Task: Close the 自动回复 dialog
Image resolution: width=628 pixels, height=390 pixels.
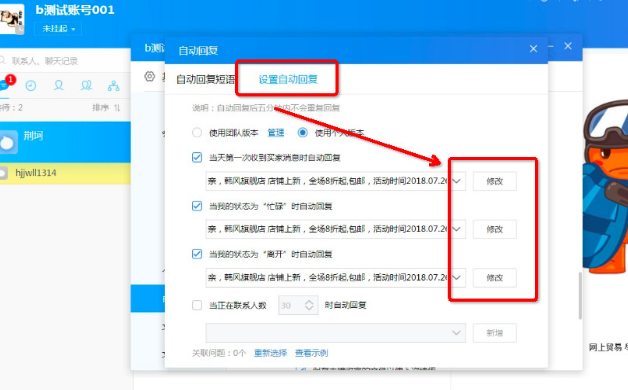Action: pyautogui.click(x=533, y=49)
